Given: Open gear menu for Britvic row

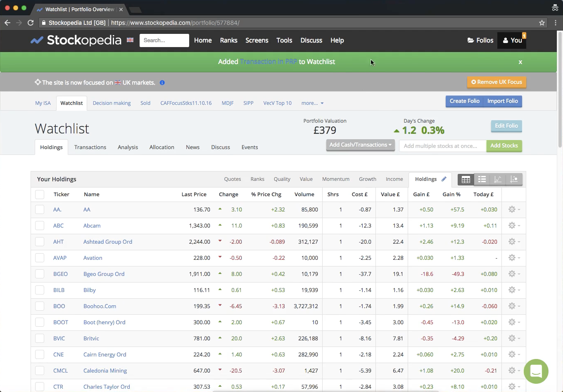Looking at the screenshot, I should pos(514,338).
